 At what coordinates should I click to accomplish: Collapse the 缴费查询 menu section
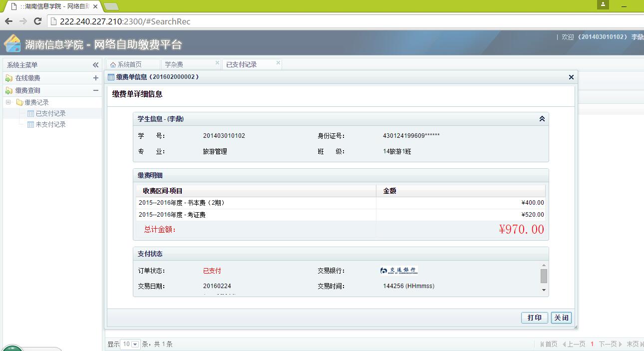point(95,90)
